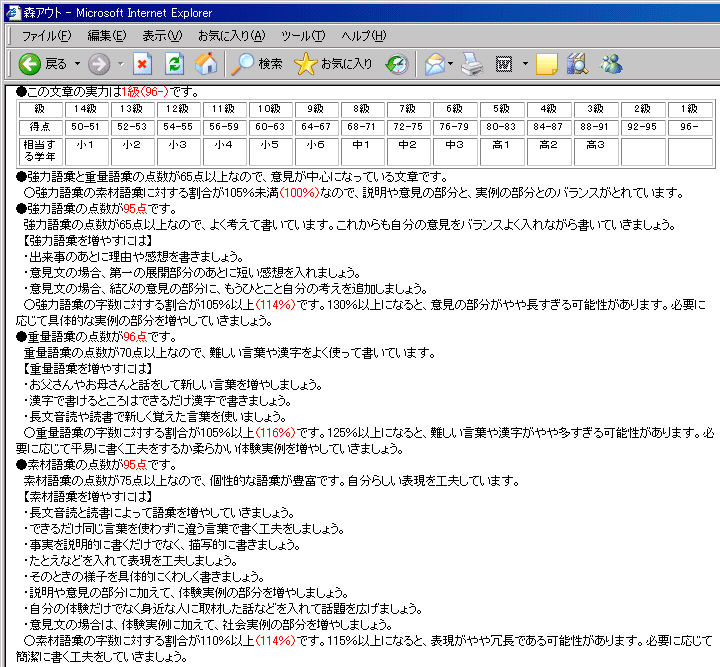Click the 得点 row label
This screenshot has height=667, width=720.
40,127
